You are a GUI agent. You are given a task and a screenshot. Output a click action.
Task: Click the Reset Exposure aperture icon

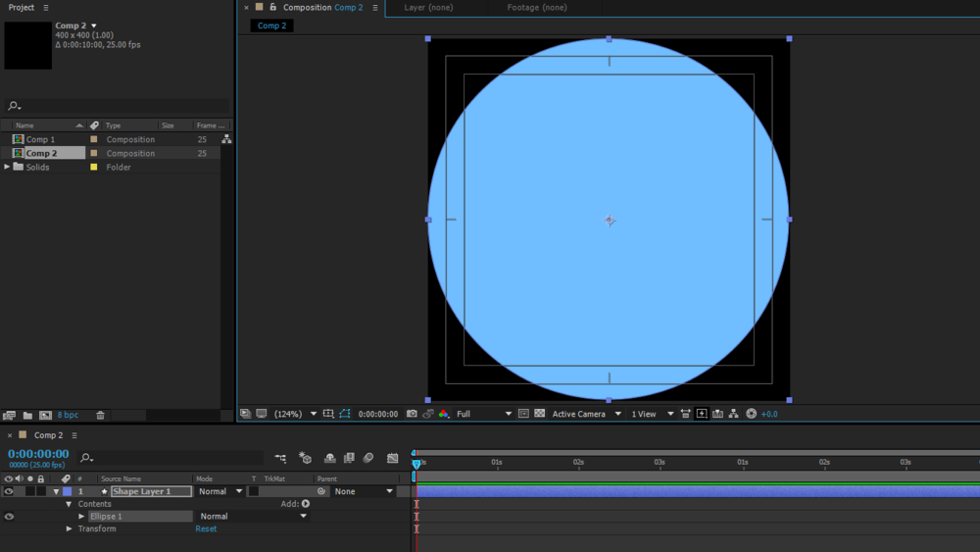point(752,414)
